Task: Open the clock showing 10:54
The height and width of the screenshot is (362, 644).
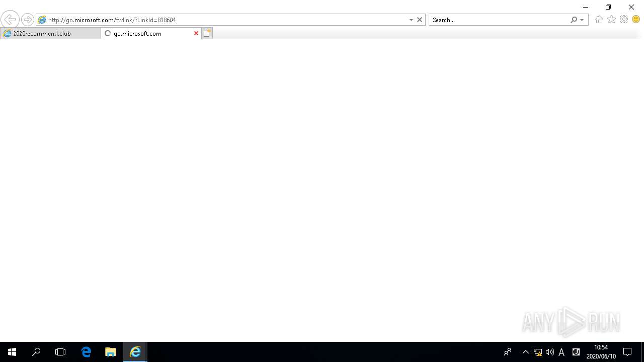Action: [601, 352]
